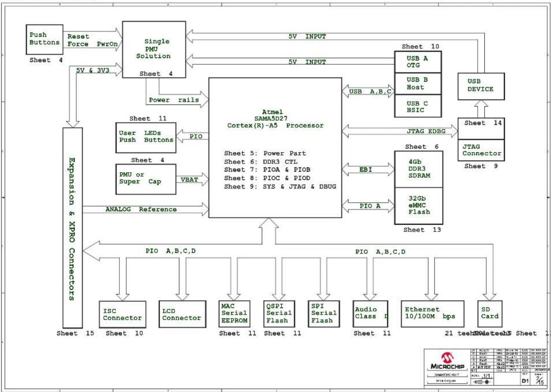Click the 'Ethernet 10/100M bps' block

[432, 314]
